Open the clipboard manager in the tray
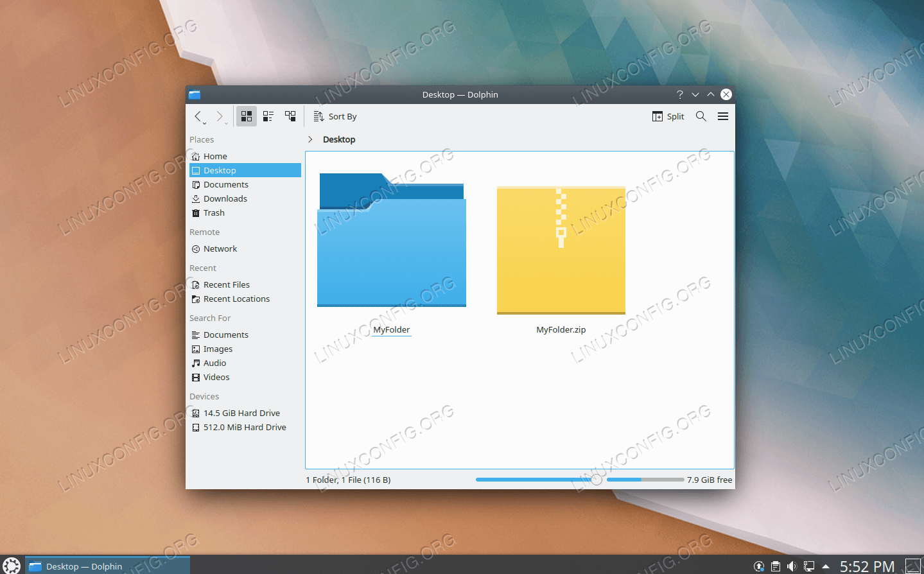This screenshot has height=574, width=924. pyautogui.click(x=774, y=566)
